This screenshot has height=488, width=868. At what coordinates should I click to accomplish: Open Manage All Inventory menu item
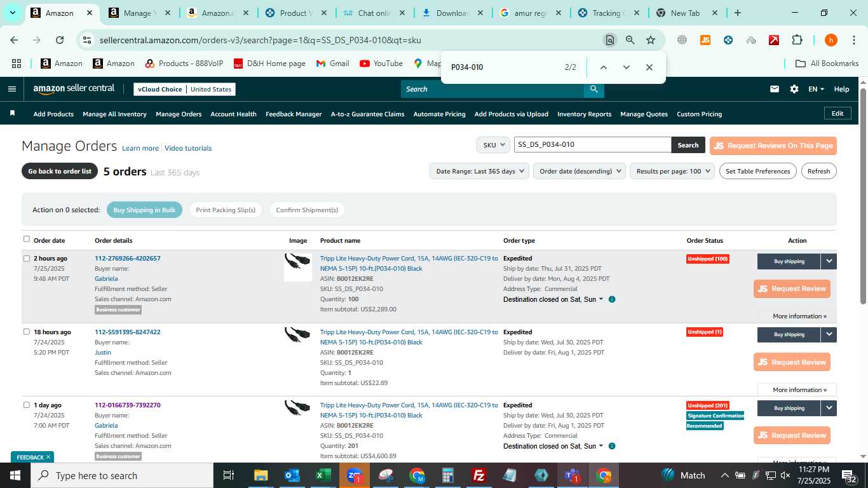point(114,114)
